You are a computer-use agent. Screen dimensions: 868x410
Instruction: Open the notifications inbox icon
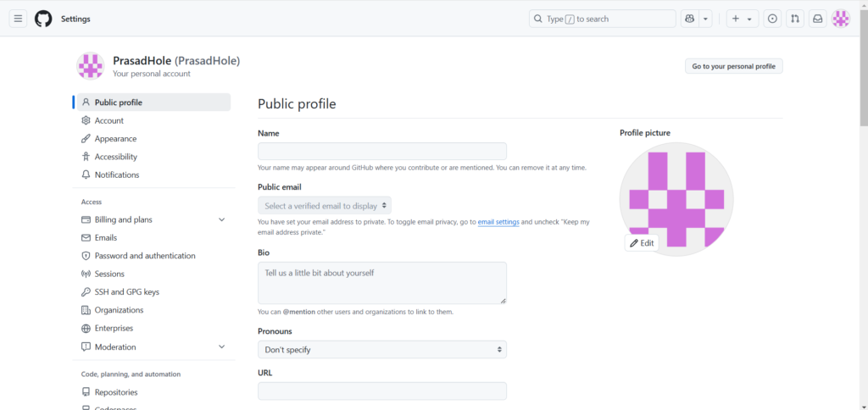pos(818,19)
